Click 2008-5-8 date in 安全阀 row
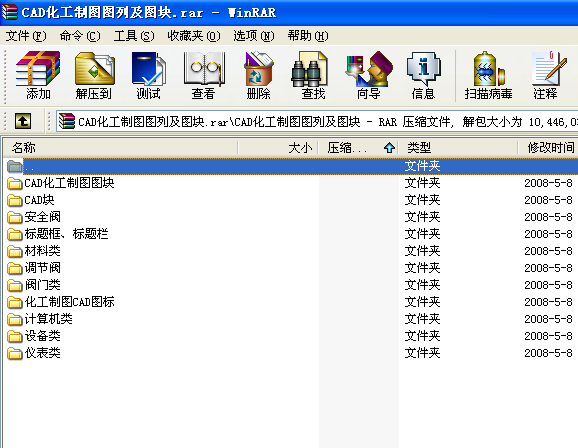 (x=548, y=217)
